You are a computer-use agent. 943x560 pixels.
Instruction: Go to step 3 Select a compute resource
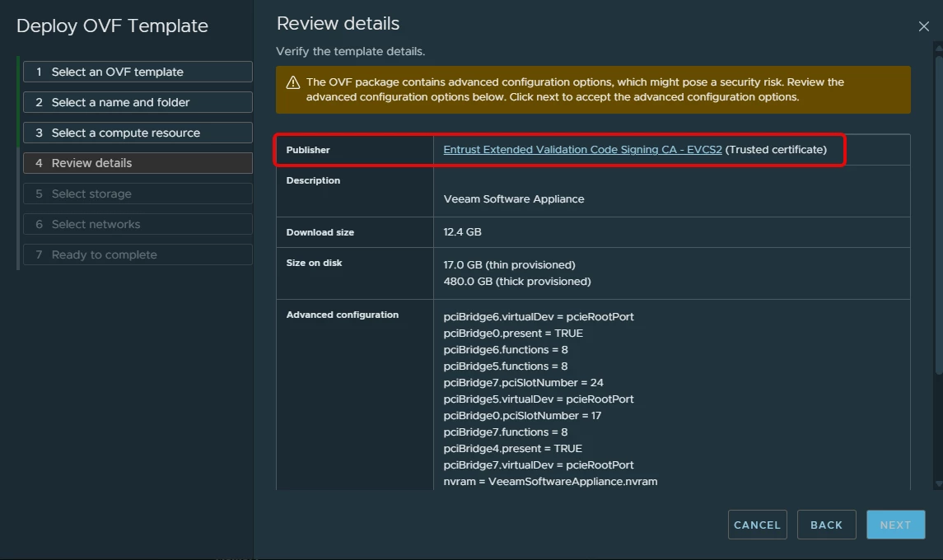coord(138,133)
